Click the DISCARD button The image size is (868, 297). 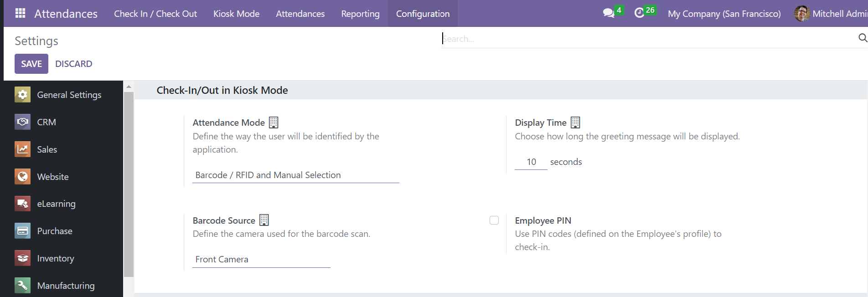74,64
